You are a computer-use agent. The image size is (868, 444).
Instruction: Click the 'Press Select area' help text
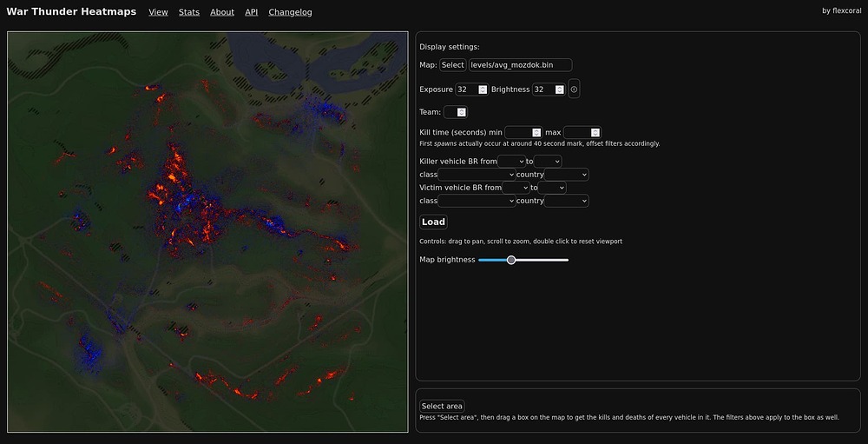(629, 417)
